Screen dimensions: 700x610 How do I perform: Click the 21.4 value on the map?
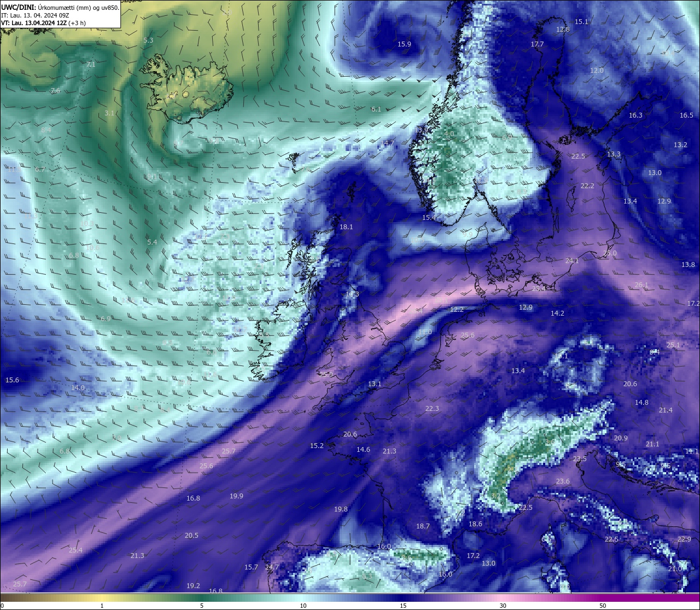(666, 410)
